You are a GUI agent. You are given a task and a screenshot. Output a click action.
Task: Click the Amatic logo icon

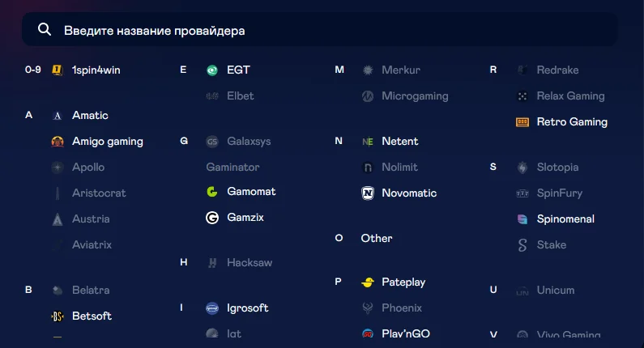click(58, 116)
